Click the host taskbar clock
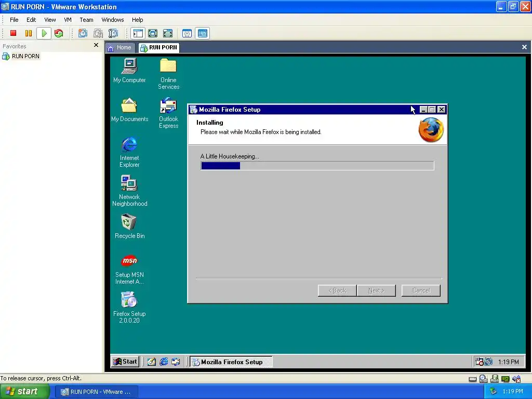Image resolution: width=532 pixels, height=399 pixels. 513,392
